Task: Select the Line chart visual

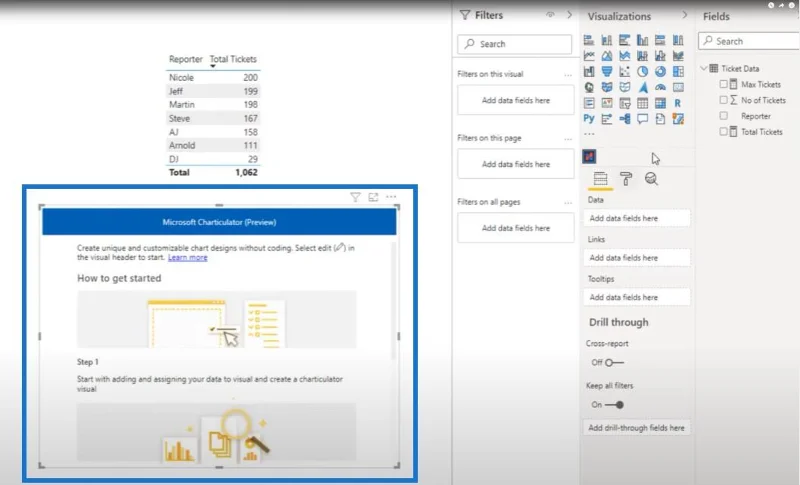Action: (589, 56)
